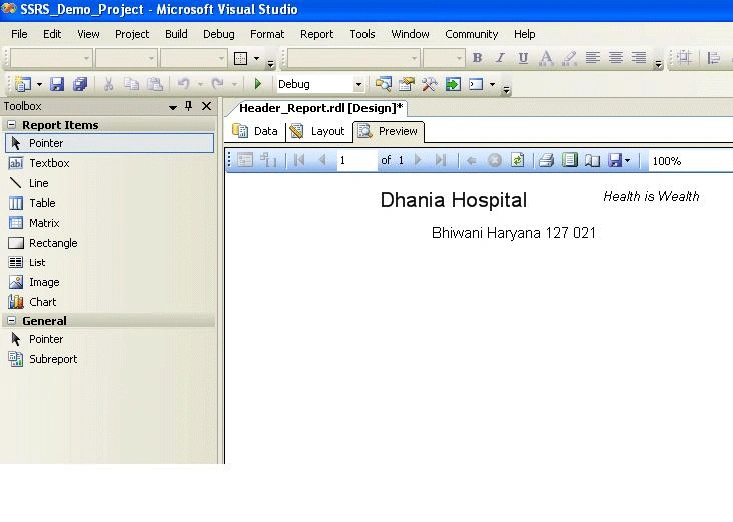
Task: Open Page Setup in the preview toolbar
Action: [x=592, y=160]
